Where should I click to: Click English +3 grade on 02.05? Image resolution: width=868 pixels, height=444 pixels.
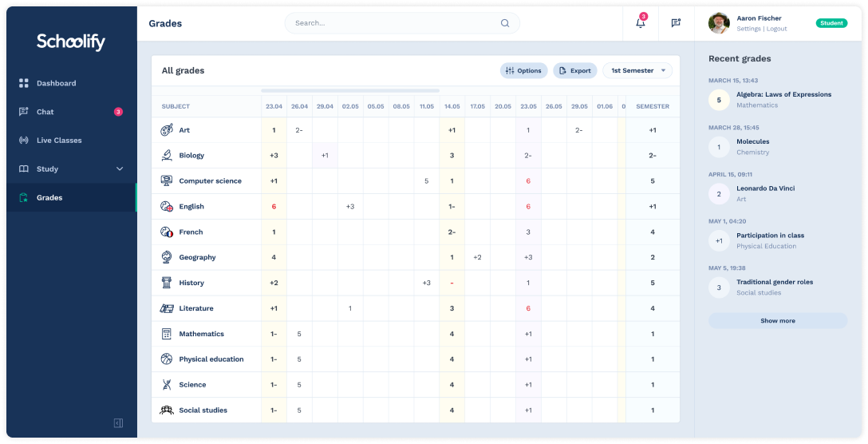(350, 206)
